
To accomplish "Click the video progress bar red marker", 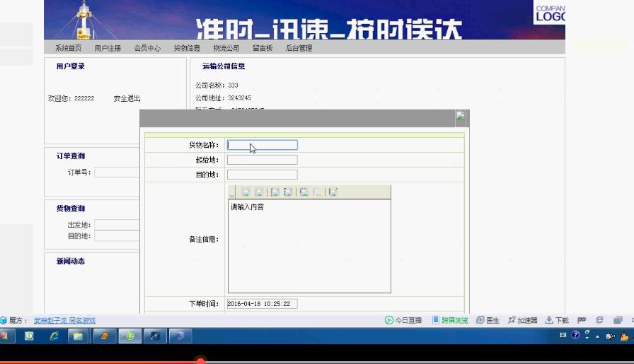I will [x=200, y=360].
